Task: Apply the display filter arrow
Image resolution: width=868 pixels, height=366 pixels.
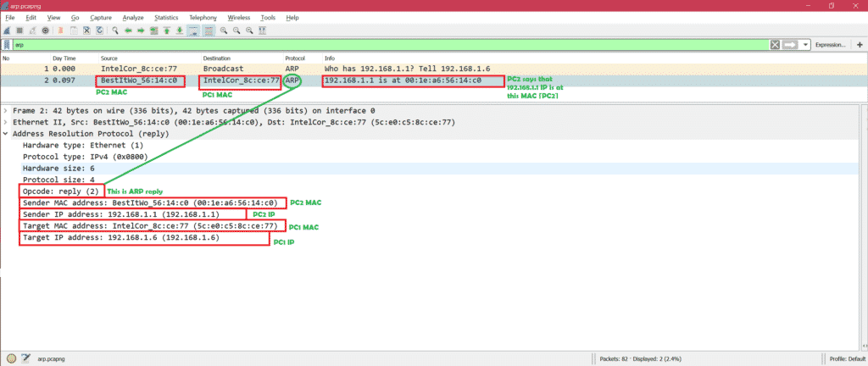Action: coord(790,44)
